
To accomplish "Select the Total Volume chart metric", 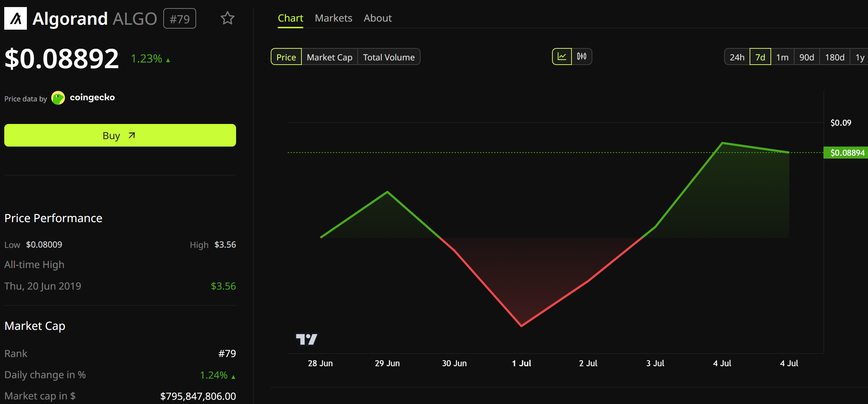I will click(x=389, y=57).
